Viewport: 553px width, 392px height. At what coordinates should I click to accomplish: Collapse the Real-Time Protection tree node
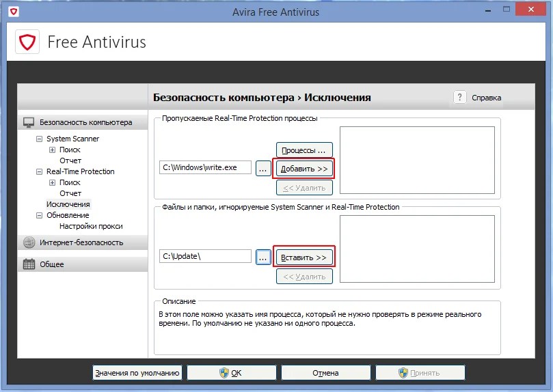coord(40,171)
